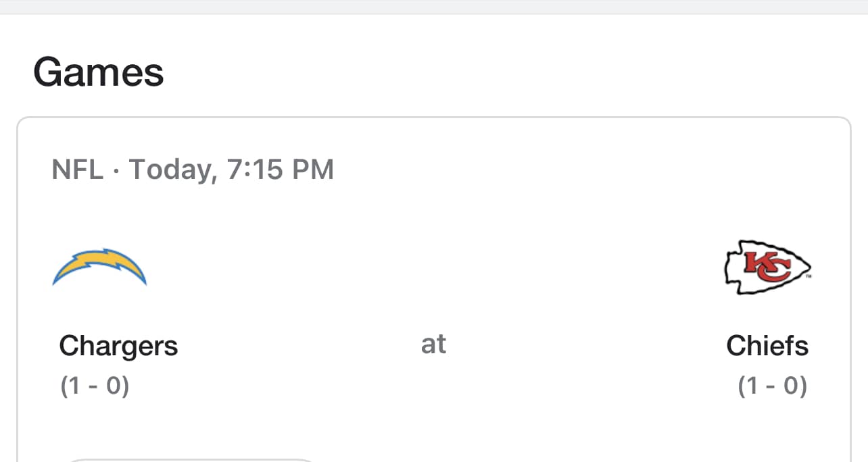Click the Games section heading
Image resolution: width=868 pixels, height=462 pixels.
coord(99,72)
